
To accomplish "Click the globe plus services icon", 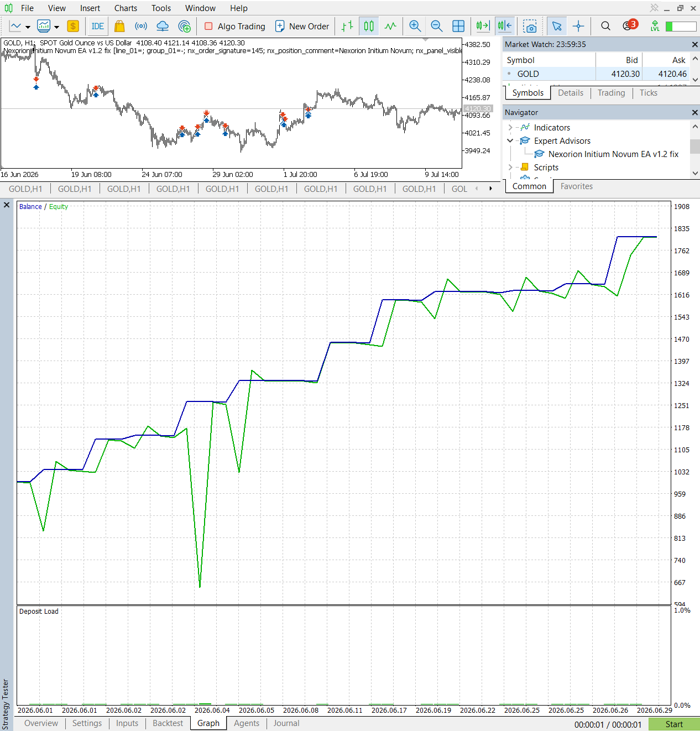I will point(185,26).
